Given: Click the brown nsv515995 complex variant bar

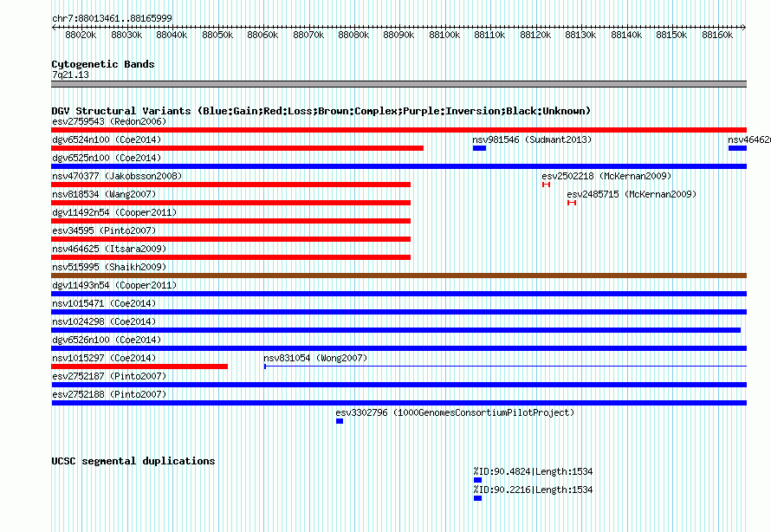Looking at the screenshot, I should pyautogui.click(x=398, y=276).
